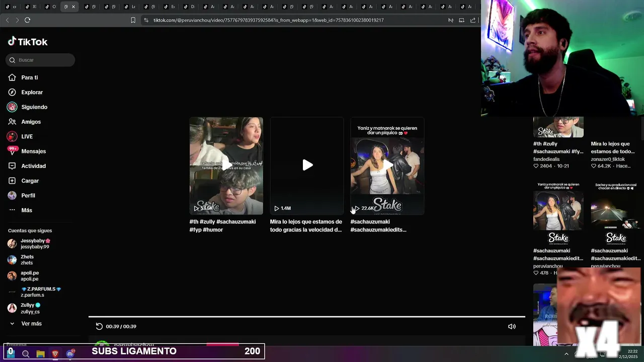
Task: Click the media cast icon in toolbar
Action: (461, 20)
